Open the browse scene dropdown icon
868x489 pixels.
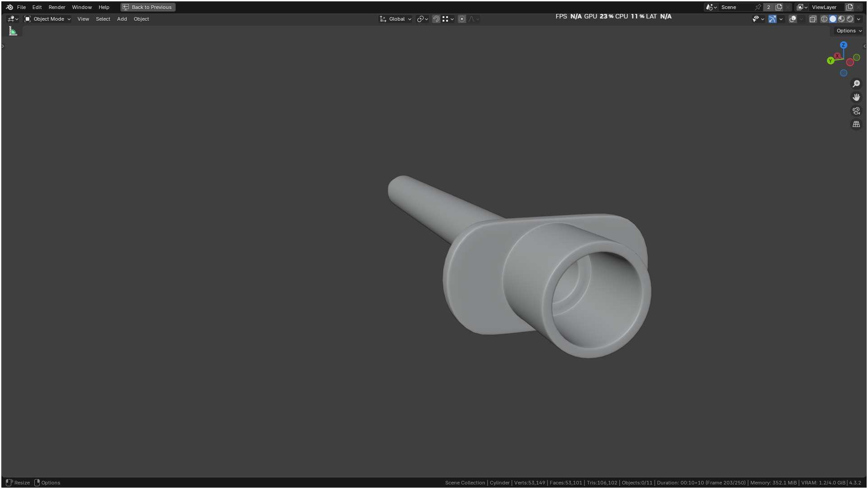point(711,7)
